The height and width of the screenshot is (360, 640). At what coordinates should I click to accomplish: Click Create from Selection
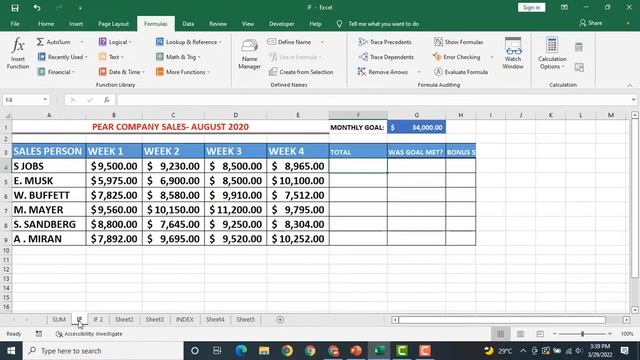point(301,72)
